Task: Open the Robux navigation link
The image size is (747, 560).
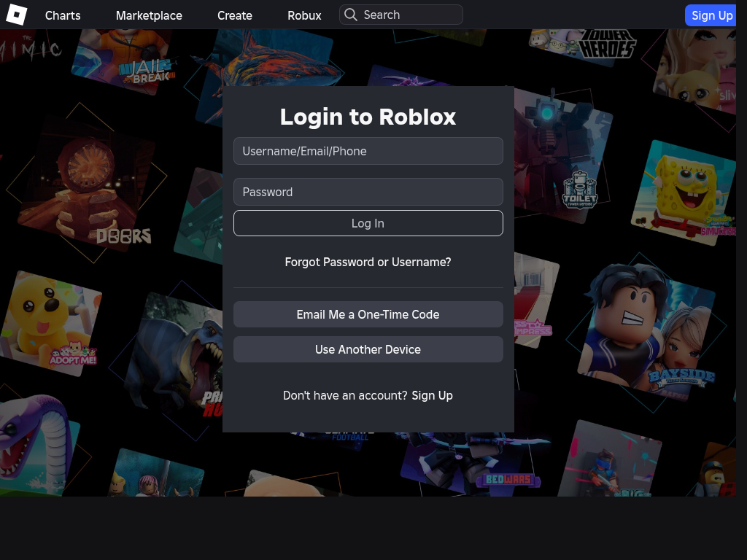Action: coord(304,15)
